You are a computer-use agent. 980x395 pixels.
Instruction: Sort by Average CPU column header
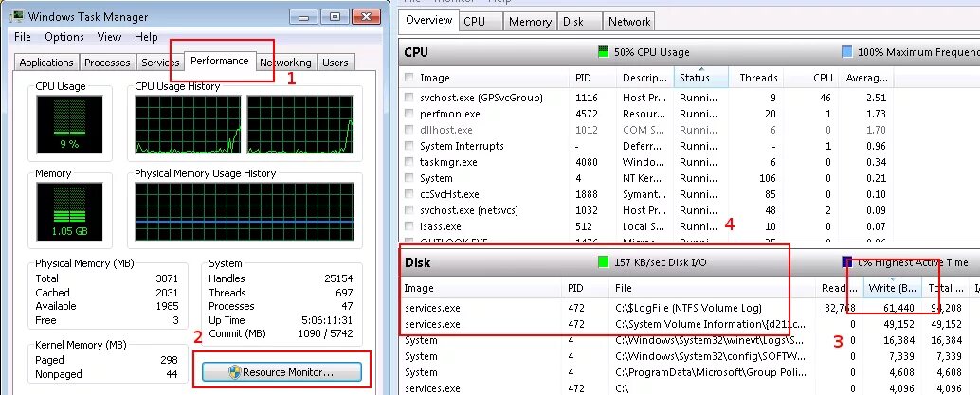(865, 78)
